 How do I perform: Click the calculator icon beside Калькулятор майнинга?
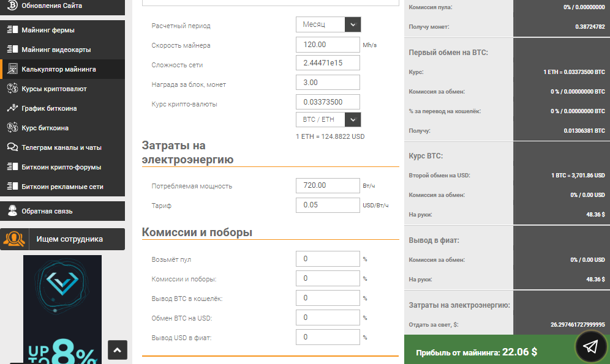point(12,69)
